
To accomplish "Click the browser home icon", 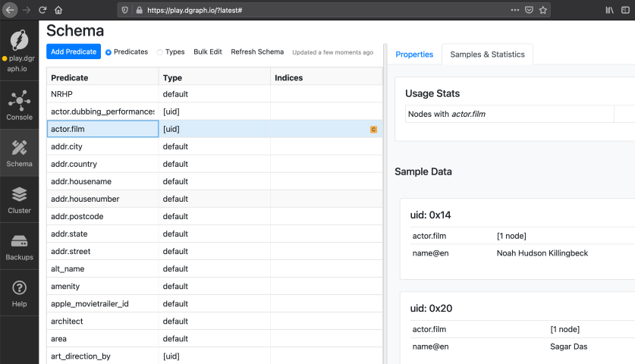I will coord(58,10).
